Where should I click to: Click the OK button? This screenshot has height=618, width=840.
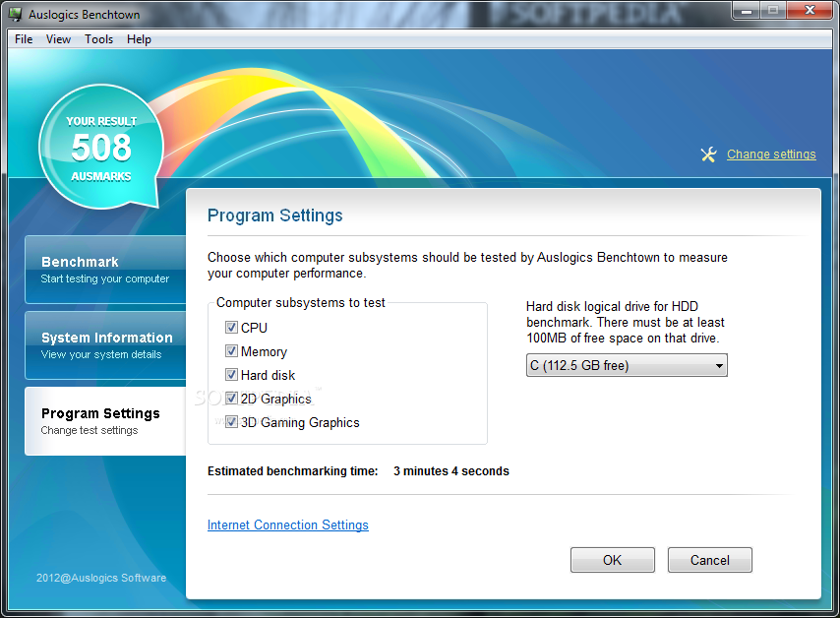(x=613, y=560)
